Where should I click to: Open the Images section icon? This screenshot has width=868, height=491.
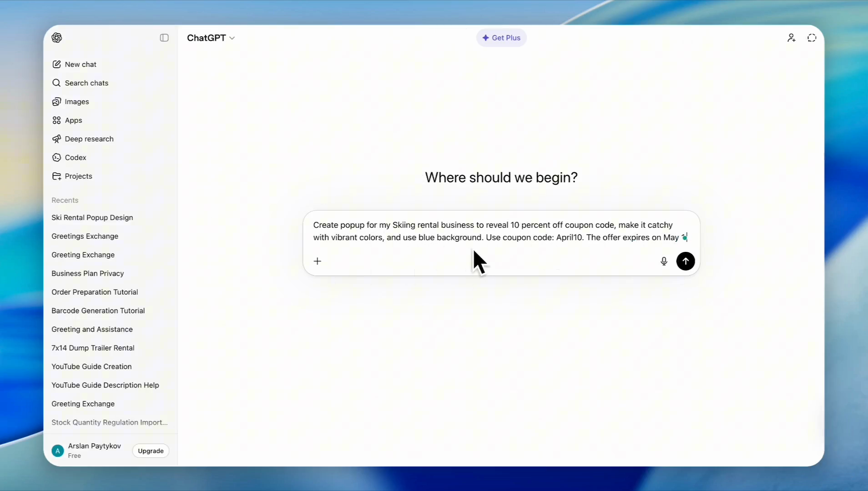(56, 102)
